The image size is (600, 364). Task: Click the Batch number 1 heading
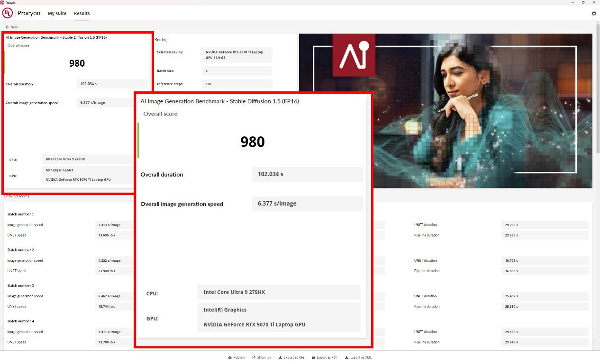tap(20, 214)
